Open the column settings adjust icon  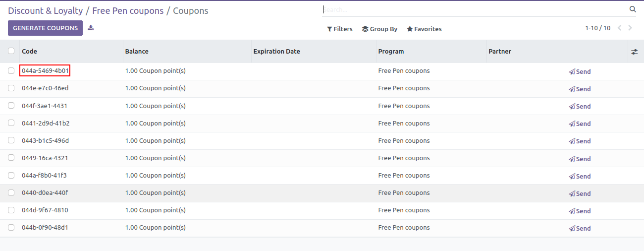tap(635, 52)
